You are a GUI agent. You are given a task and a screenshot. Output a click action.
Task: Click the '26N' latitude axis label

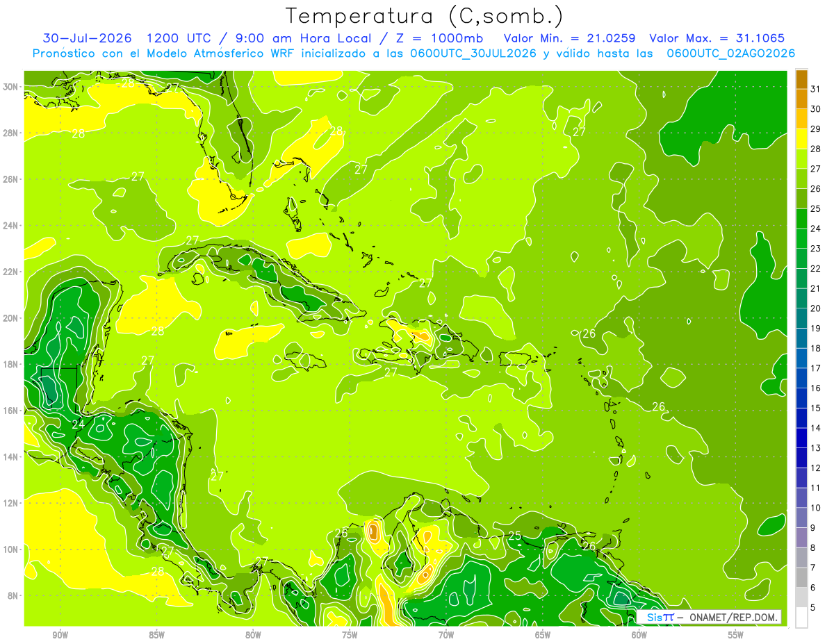click(10, 179)
